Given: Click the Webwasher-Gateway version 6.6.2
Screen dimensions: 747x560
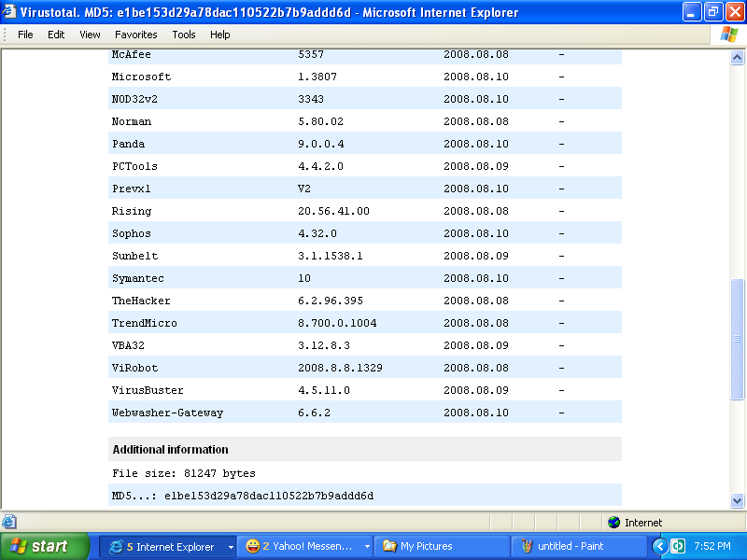Looking at the screenshot, I should coord(314,413).
